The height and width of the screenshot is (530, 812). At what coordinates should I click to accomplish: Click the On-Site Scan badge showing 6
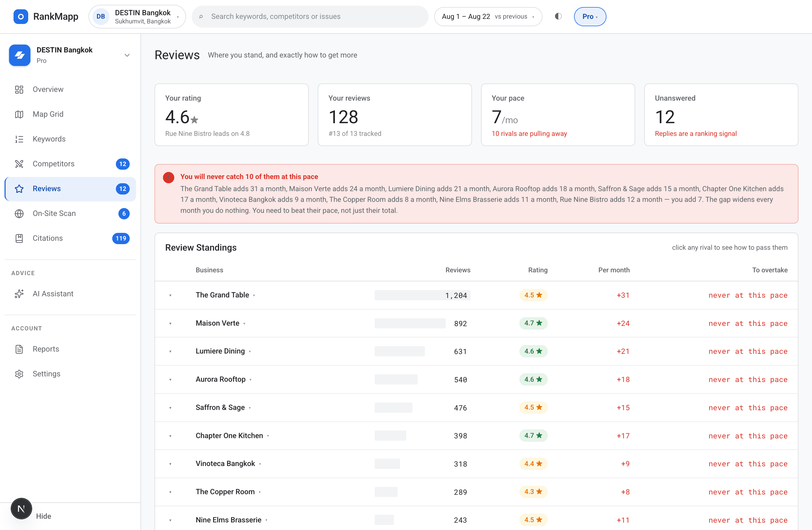point(124,213)
